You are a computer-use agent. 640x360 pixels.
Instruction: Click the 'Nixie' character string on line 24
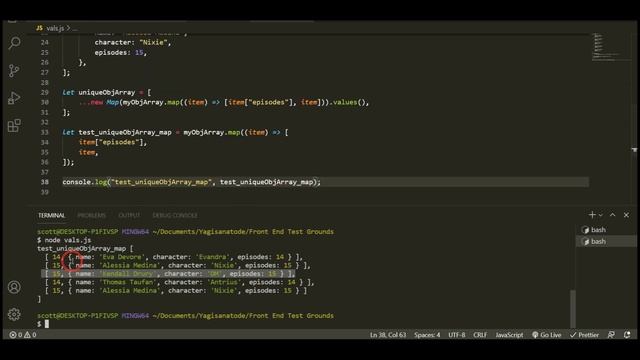(x=153, y=42)
